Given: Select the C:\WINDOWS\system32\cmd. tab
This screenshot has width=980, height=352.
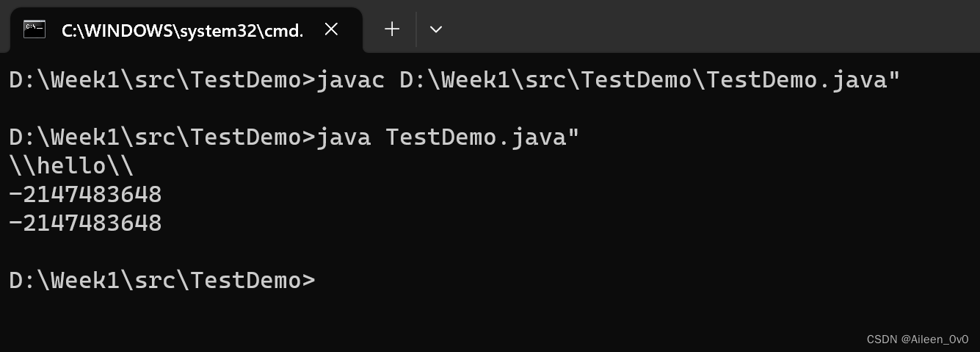Looking at the screenshot, I should coord(182,30).
